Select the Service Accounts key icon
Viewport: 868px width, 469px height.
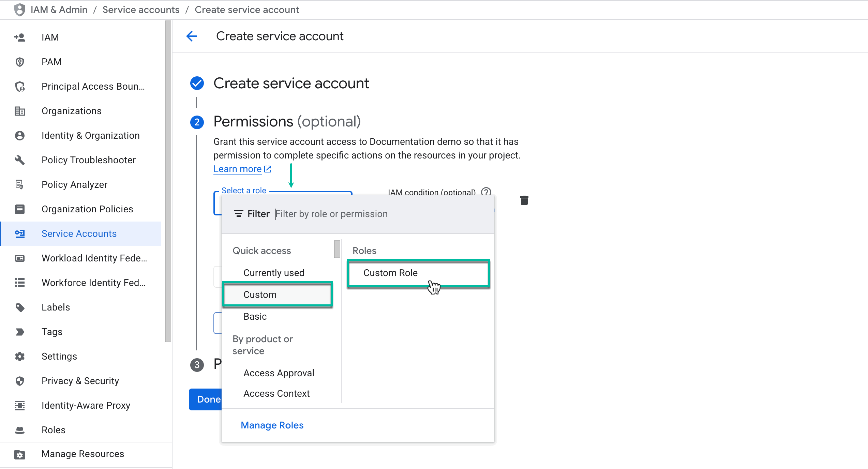19,234
